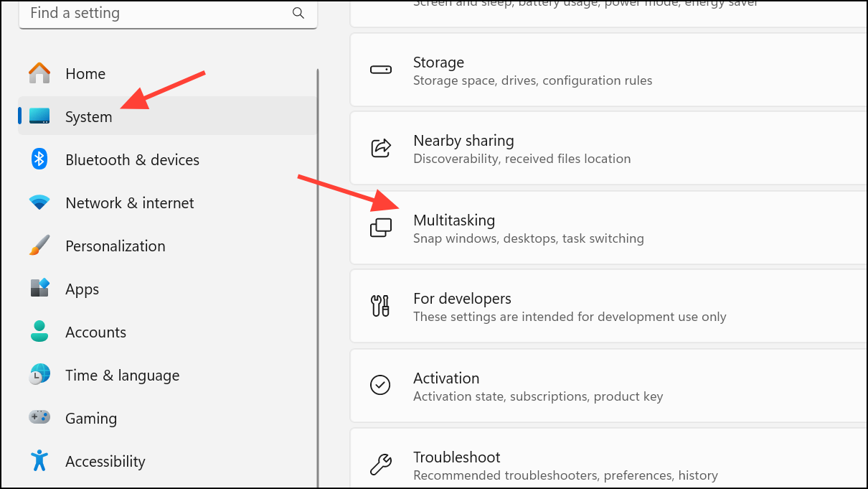Viewport: 868px width, 489px height.
Task: Click the Troubleshoot wrench icon
Action: coord(381,464)
